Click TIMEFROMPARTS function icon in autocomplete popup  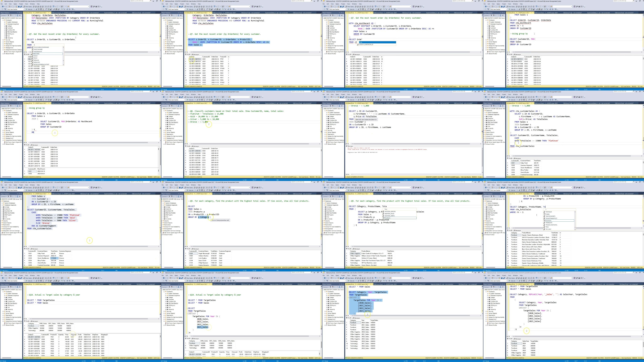point(544,216)
